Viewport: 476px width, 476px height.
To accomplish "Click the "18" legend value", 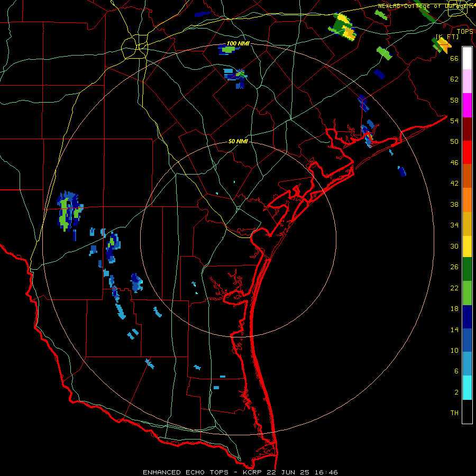I will [x=454, y=309].
